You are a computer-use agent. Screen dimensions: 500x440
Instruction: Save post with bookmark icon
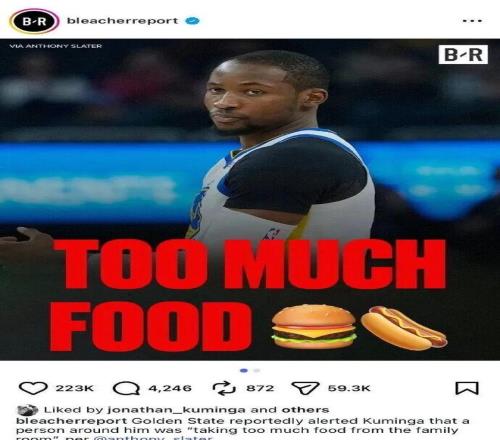(467, 388)
